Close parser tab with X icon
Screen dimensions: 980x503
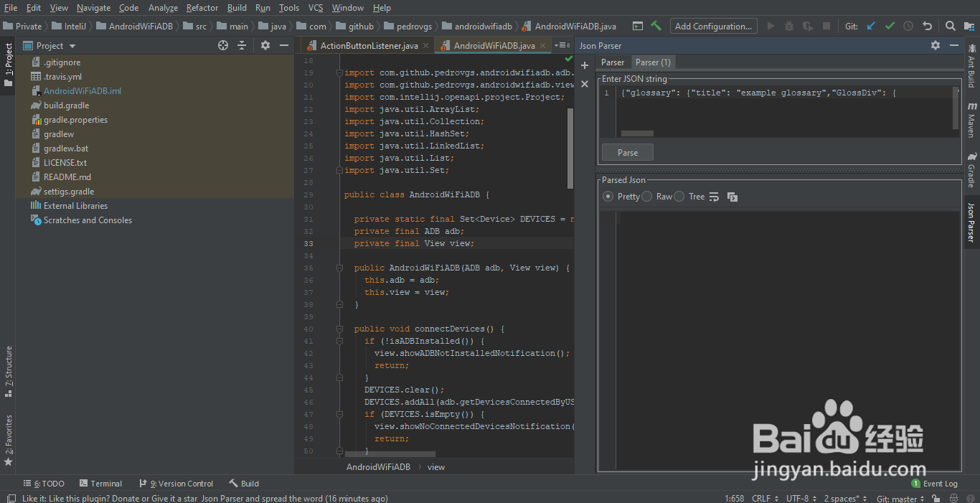click(x=585, y=84)
